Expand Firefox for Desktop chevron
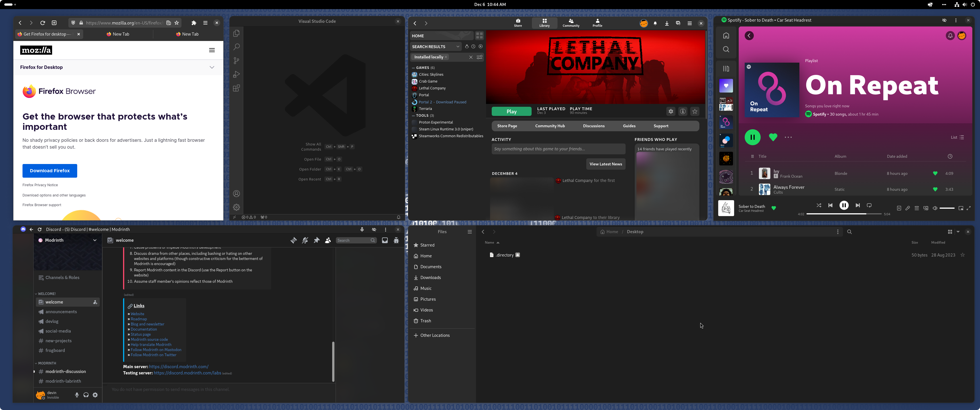This screenshot has width=980, height=410. (212, 67)
